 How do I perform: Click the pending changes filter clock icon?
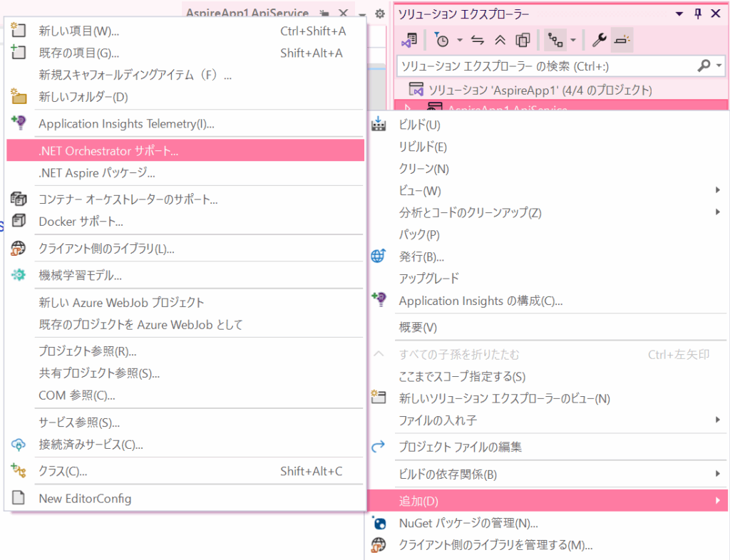pos(441,40)
